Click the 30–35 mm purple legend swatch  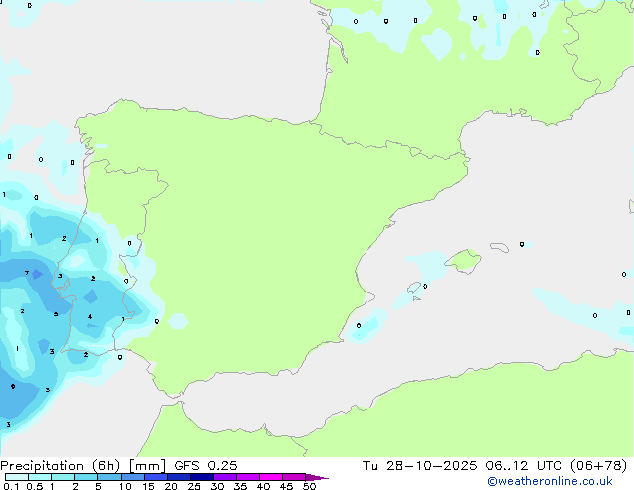pyautogui.click(x=225, y=477)
